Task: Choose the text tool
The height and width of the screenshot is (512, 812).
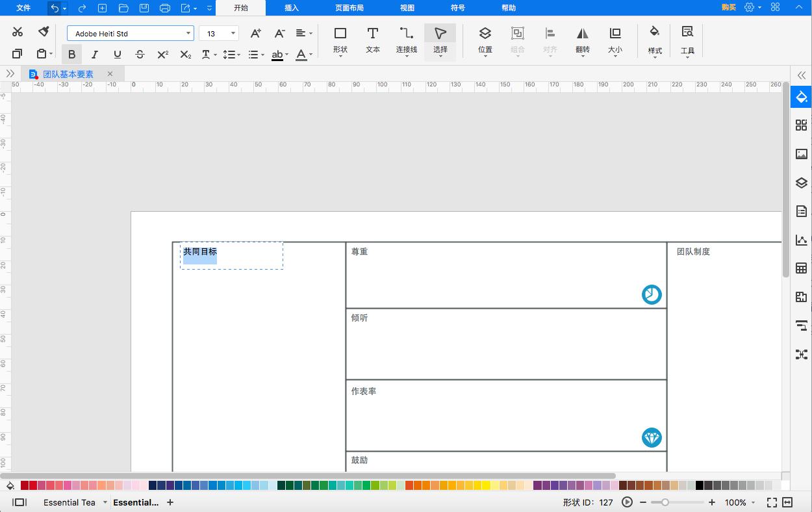Action: [x=373, y=40]
